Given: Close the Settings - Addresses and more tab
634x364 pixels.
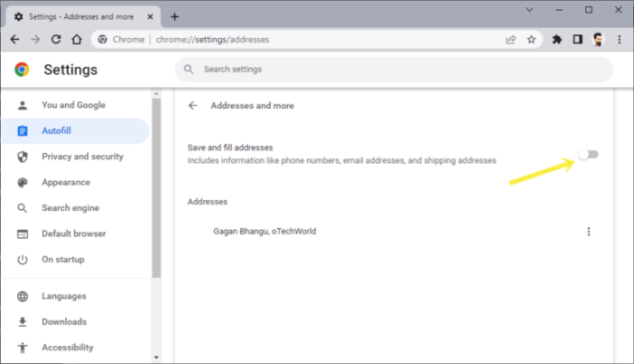Looking at the screenshot, I should (150, 16).
